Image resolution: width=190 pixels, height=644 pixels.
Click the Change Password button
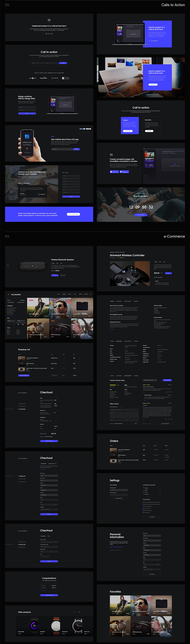pos(119,498)
